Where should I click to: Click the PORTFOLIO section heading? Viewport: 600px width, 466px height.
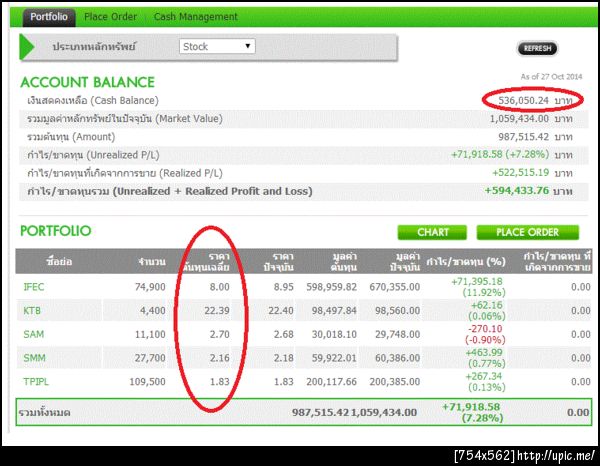(x=56, y=231)
